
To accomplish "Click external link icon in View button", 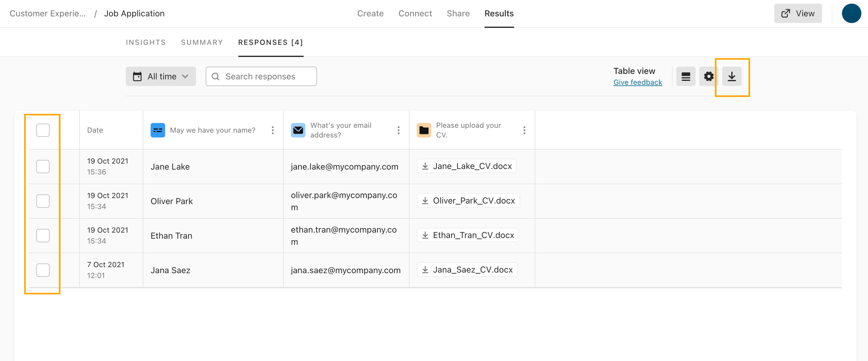I will tap(786, 13).
